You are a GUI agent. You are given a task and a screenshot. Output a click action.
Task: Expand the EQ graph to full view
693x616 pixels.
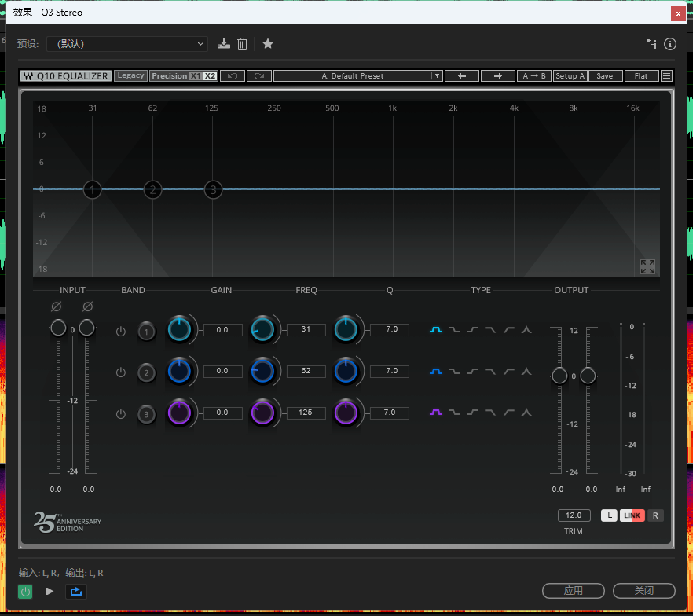(647, 266)
